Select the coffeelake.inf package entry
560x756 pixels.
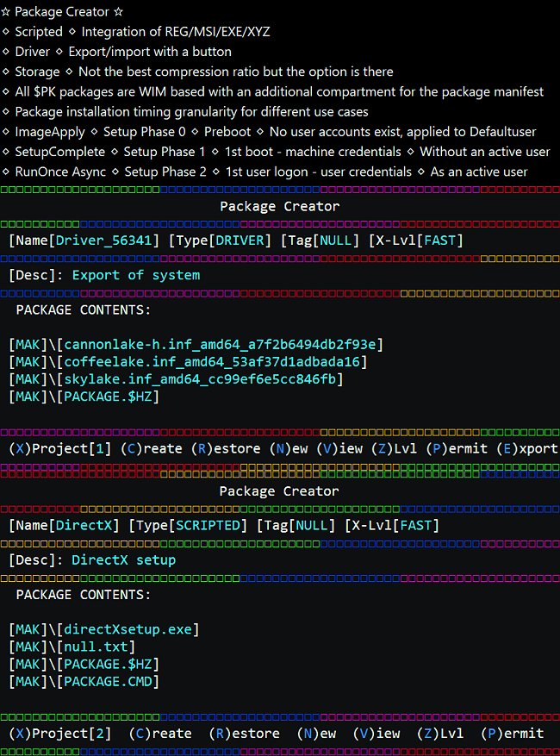point(216,361)
